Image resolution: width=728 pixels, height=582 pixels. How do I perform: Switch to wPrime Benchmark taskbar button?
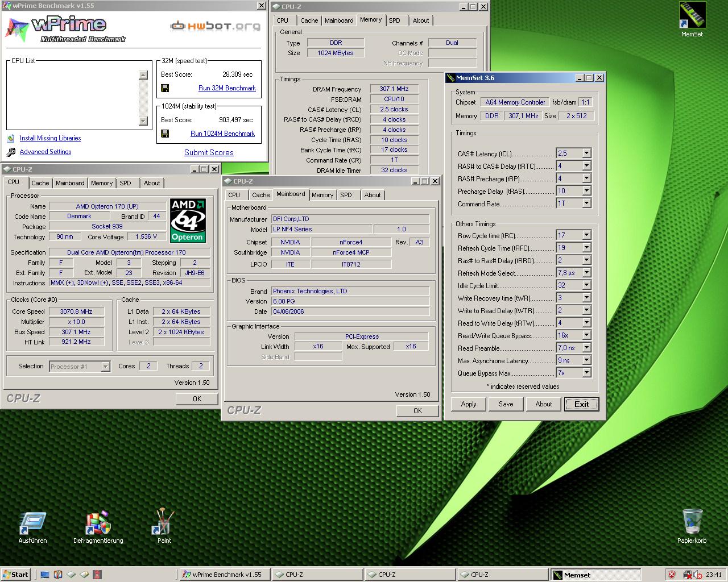click(224, 575)
